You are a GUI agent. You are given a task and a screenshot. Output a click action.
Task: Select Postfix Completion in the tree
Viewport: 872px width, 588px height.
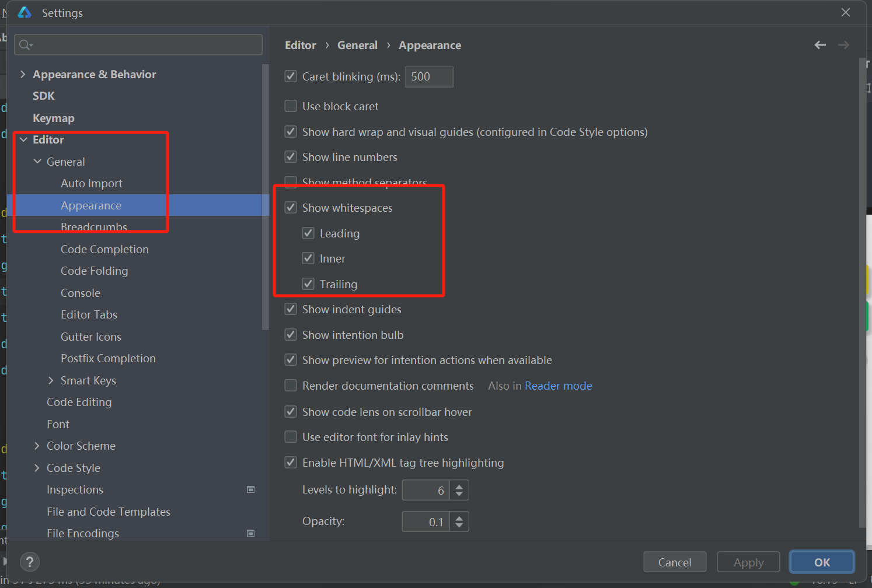click(x=108, y=358)
